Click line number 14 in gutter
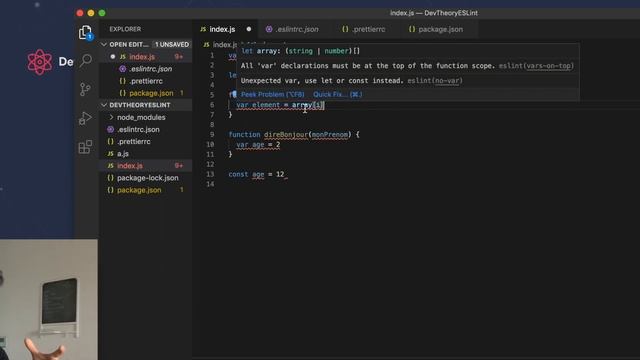 210,184
